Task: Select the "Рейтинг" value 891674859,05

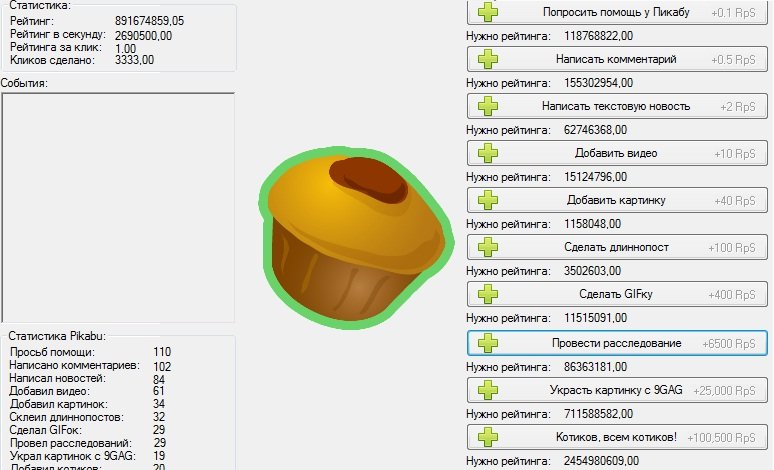Action: pyautogui.click(x=149, y=20)
